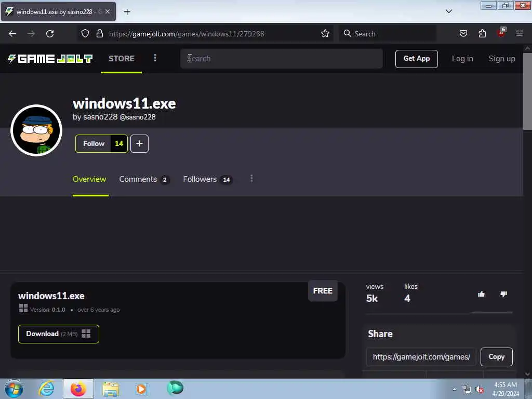Open the STORE tab on Game Jolt
The height and width of the screenshot is (399, 532).
[122, 58]
